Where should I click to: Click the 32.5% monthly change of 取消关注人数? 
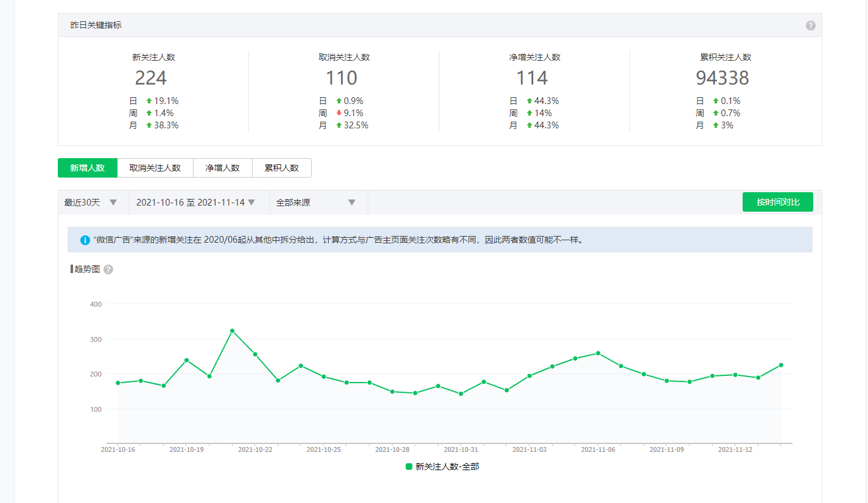357,125
